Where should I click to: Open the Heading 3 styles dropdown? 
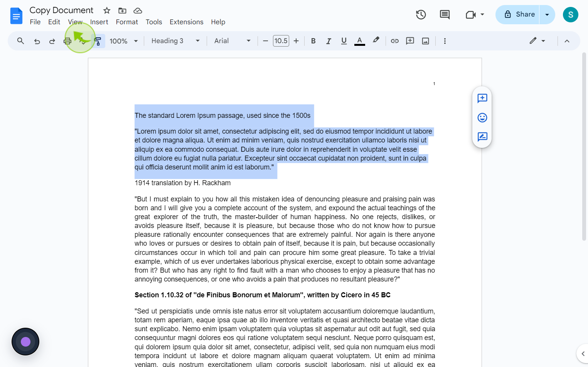175,41
